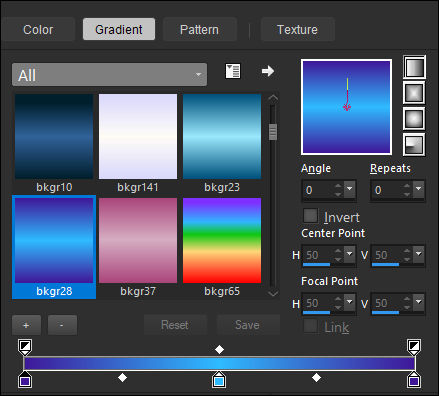Click the Reset button

(175, 325)
